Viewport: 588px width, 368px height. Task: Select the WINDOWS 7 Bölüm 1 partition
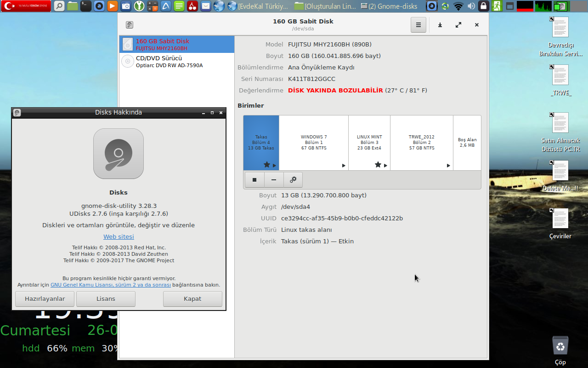pyautogui.click(x=314, y=143)
